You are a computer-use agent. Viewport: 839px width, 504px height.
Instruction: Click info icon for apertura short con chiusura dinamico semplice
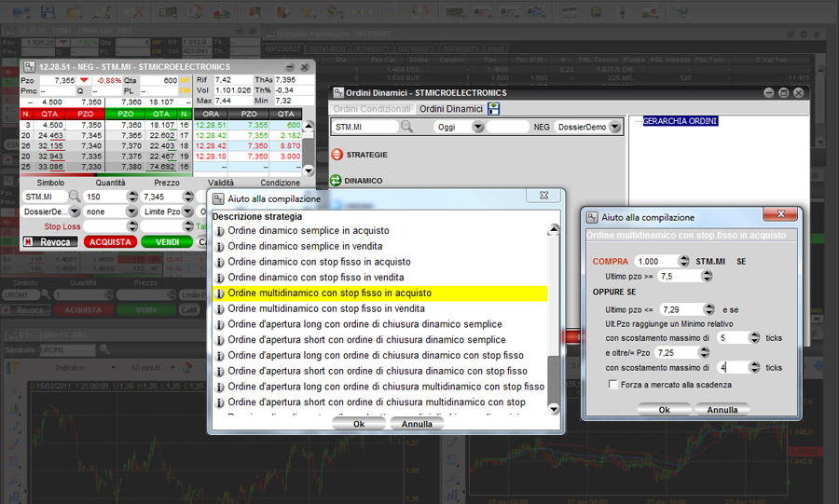tap(219, 340)
